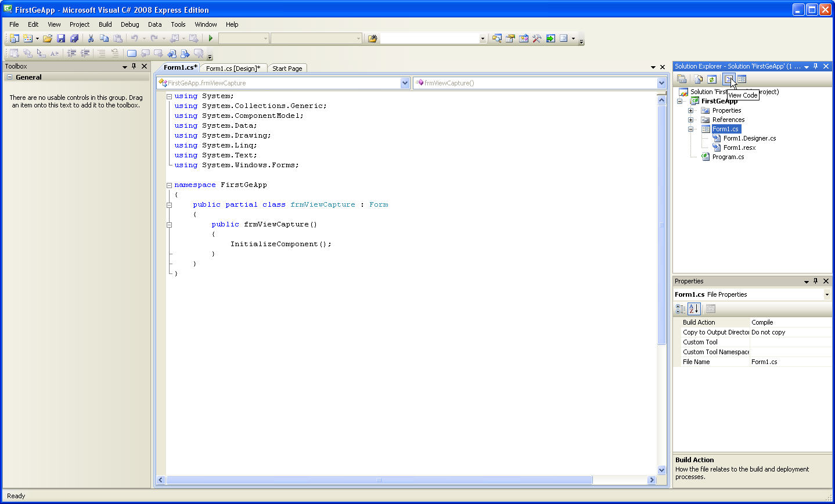Screen dimensions: 835x504
Task: Start debugging with the green play icon
Action: click(211, 38)
